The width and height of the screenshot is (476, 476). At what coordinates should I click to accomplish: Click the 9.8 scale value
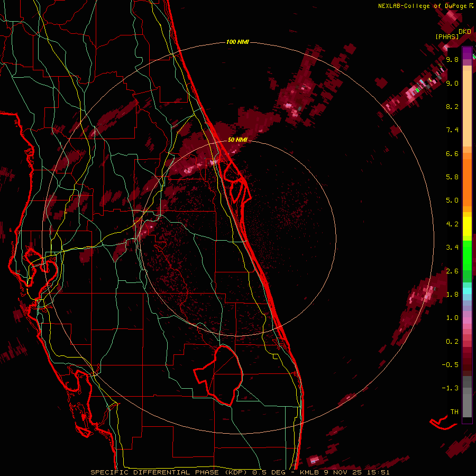point(452,60)
